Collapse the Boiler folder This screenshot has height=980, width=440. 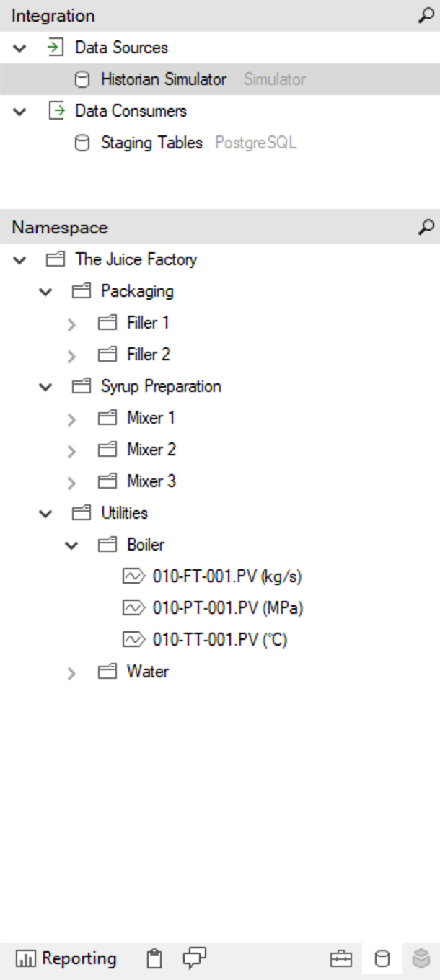point(71,545)
